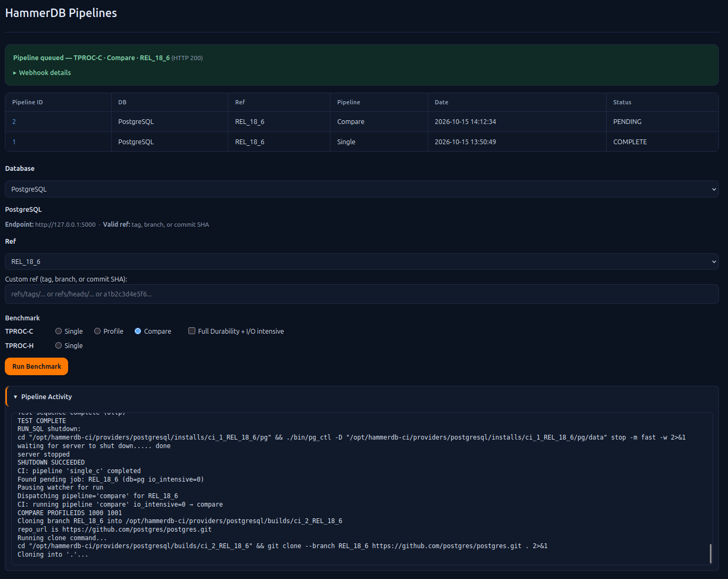Image resolution: width=728 pixels, height=579 pixels.
Task: Open the Ref dropdown showing REL_18_6
Action: [x=362, y=262]
